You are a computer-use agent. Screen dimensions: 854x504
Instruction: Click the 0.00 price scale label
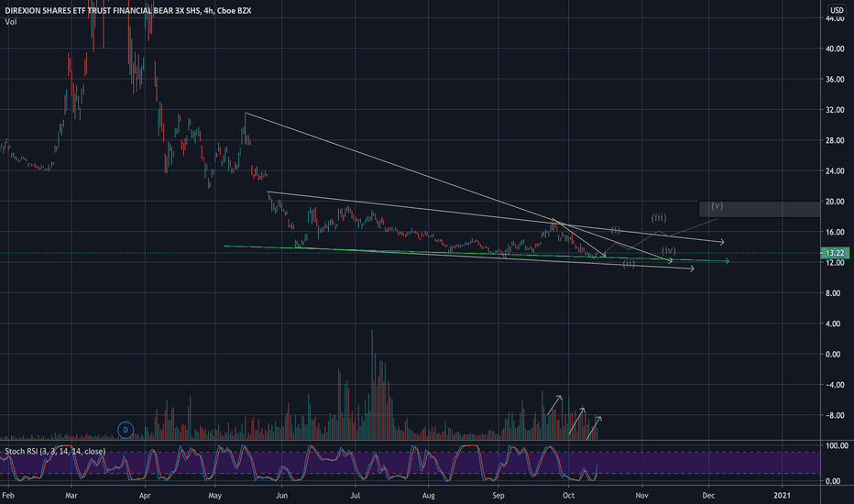[x=833, y=354]
